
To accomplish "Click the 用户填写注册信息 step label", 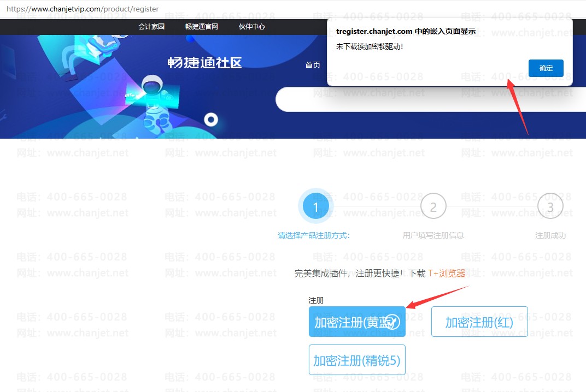I will [433, 235].
